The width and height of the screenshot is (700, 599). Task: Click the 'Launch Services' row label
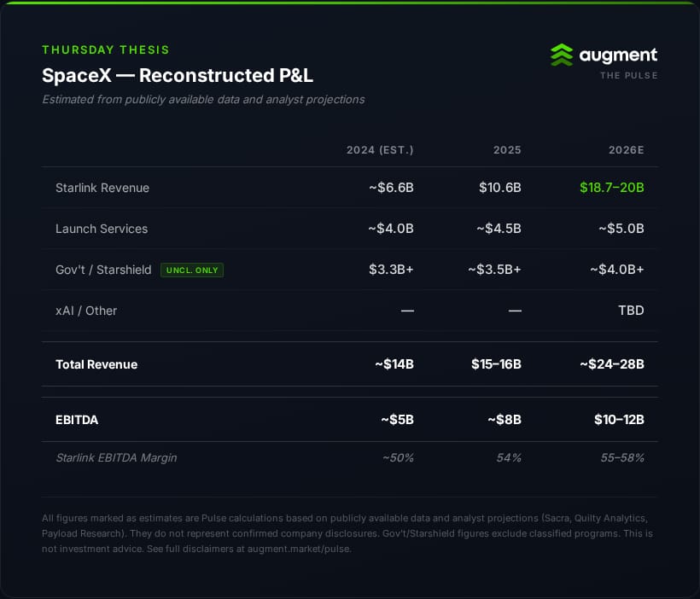point(102,229)
